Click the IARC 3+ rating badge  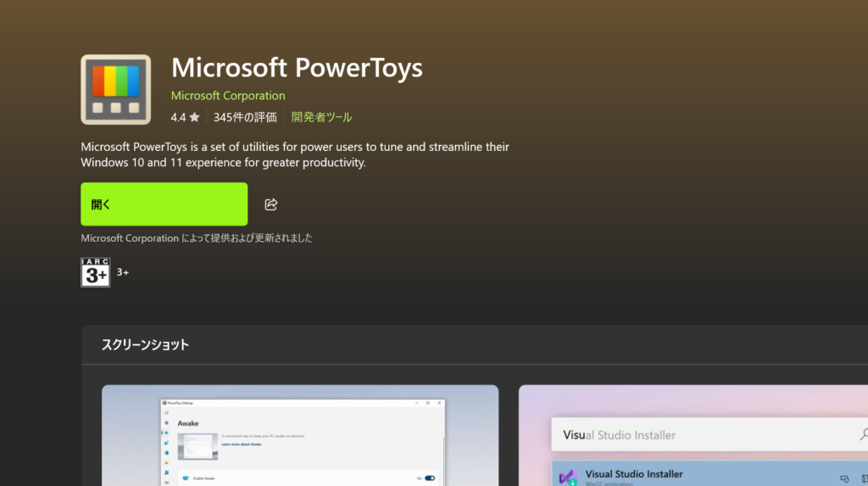pos(95,272)
